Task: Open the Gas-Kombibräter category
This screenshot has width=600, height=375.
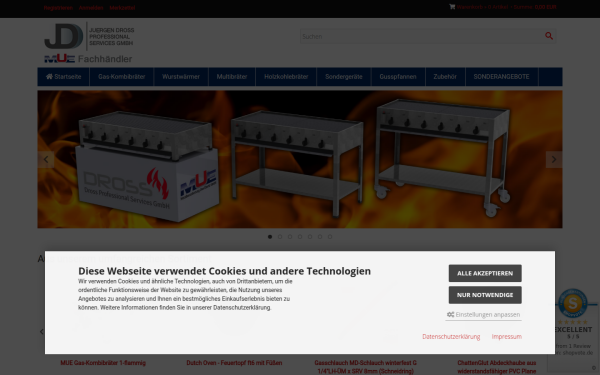Action: coord(122,77)
